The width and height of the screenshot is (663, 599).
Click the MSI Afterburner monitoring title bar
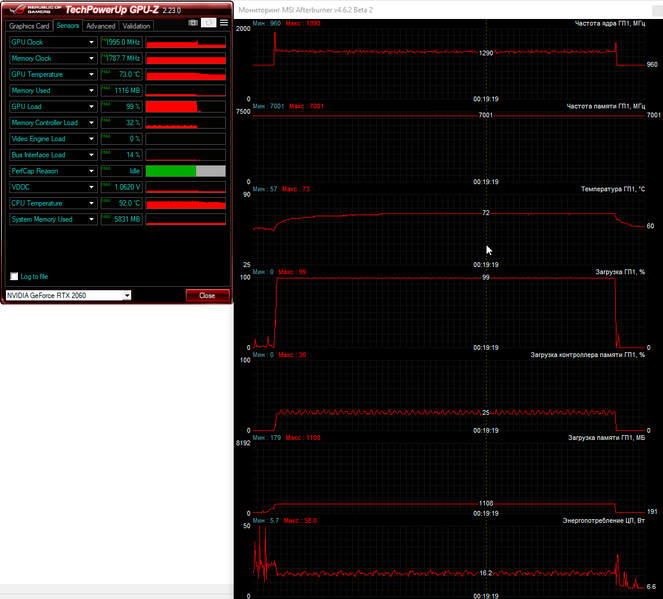pos(448,10)
